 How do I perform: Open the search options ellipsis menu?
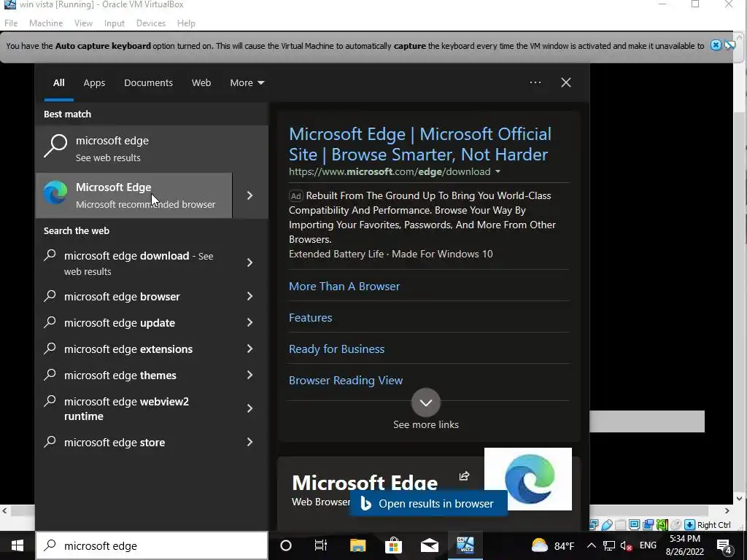pos(535,82)
